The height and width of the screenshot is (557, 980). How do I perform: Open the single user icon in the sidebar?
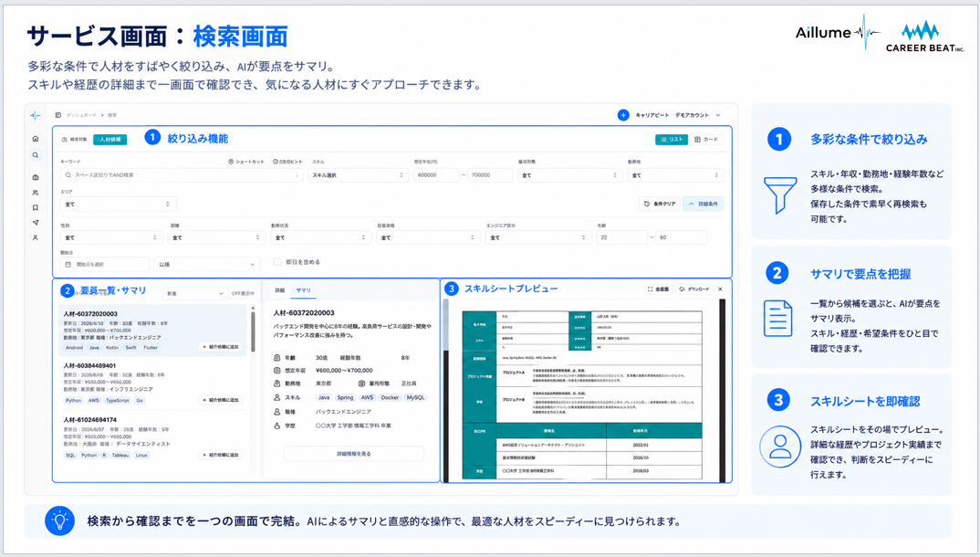(36, 237)
